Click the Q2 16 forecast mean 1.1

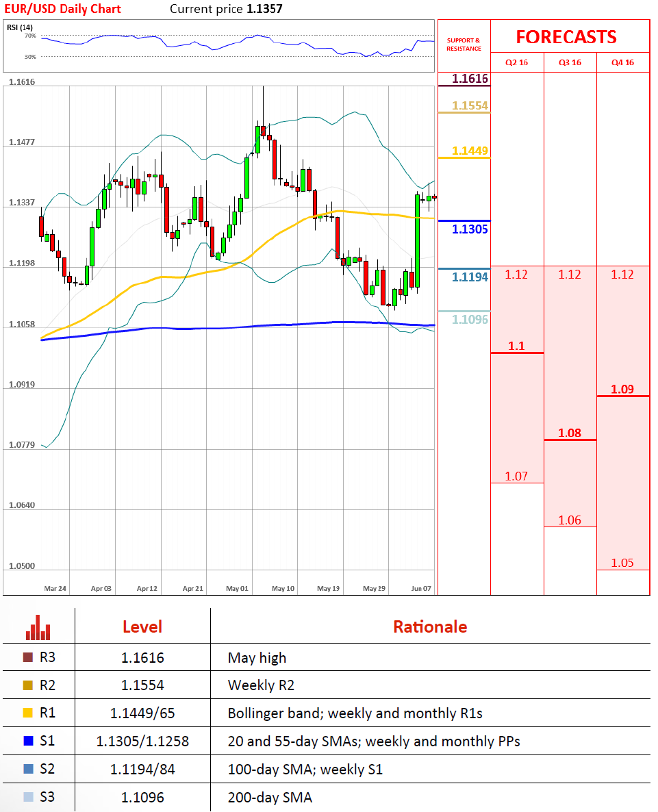pos(516,346)
